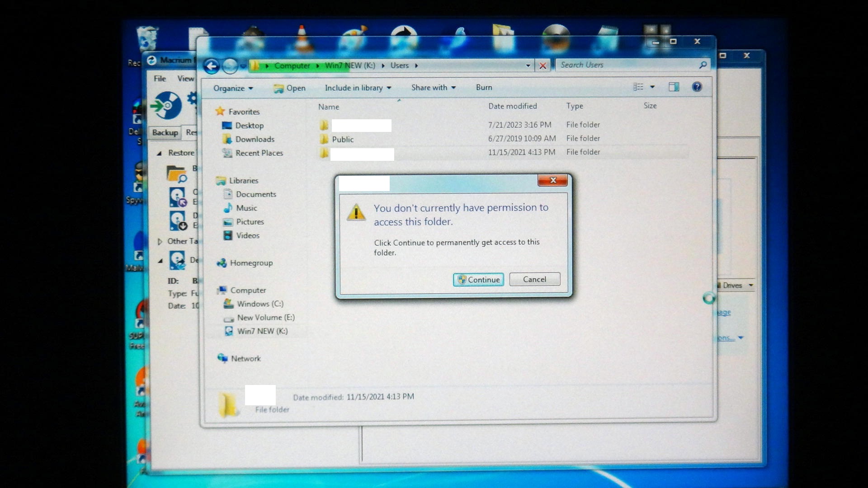
Task: Click the Macrium backup disc toolbar icon
Action: click(166, 106)
